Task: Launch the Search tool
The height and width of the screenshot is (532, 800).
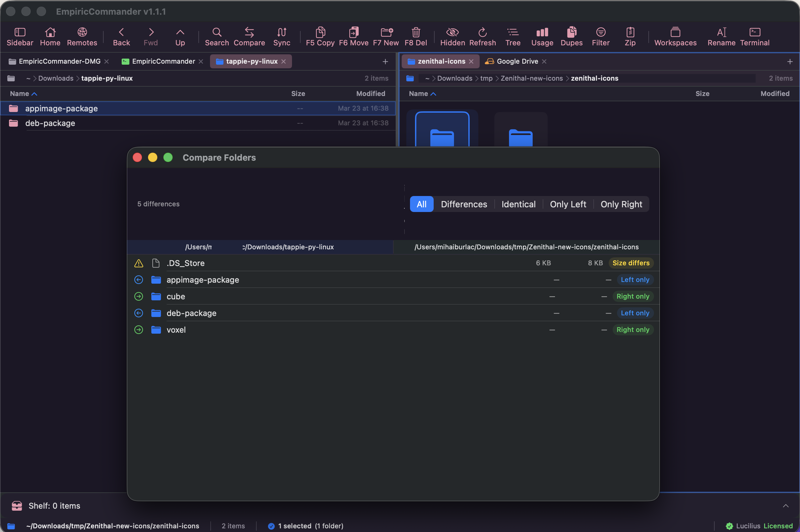Action: (216, 36)
